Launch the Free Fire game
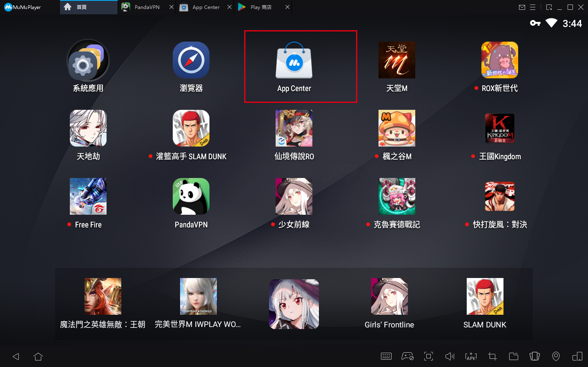588x367 pixels. coord(88,196)
